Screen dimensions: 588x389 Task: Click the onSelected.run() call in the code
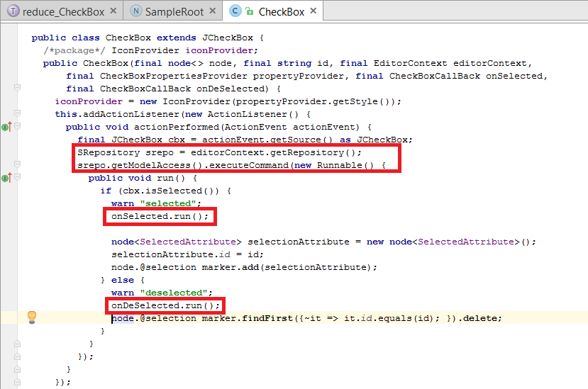[160, 216]
